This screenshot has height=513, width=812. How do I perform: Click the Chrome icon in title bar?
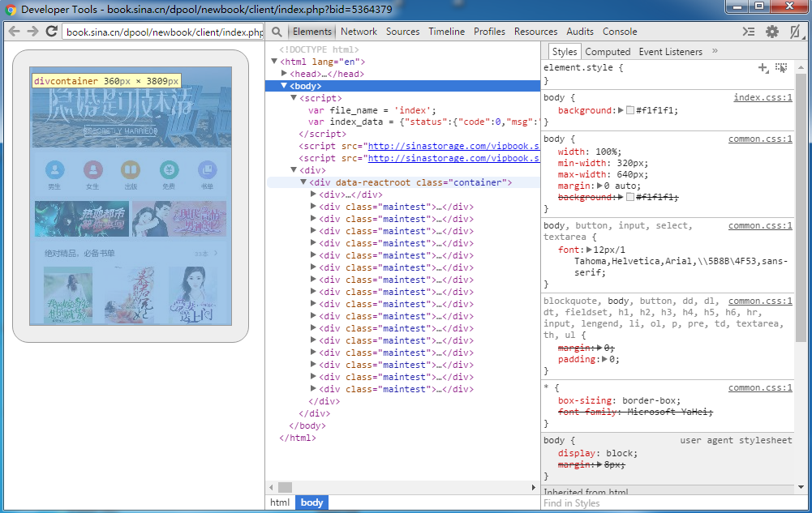pos(11,9)
